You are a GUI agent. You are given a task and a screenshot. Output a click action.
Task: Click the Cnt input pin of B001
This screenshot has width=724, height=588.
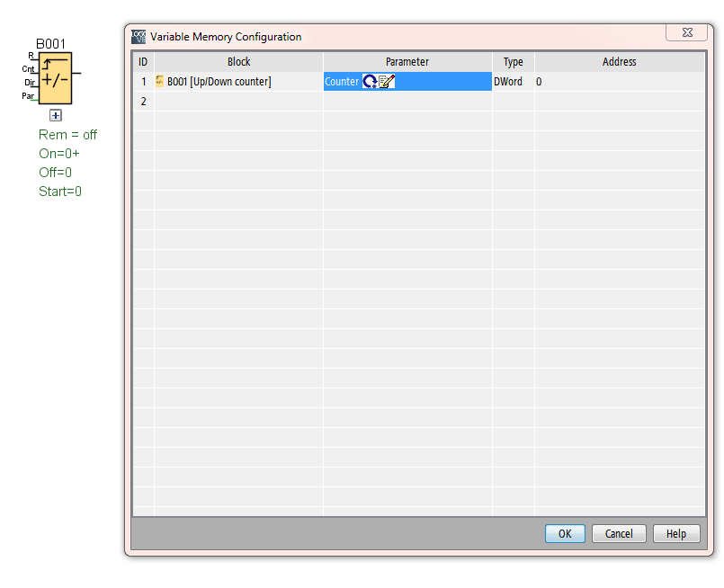(29, 69)
